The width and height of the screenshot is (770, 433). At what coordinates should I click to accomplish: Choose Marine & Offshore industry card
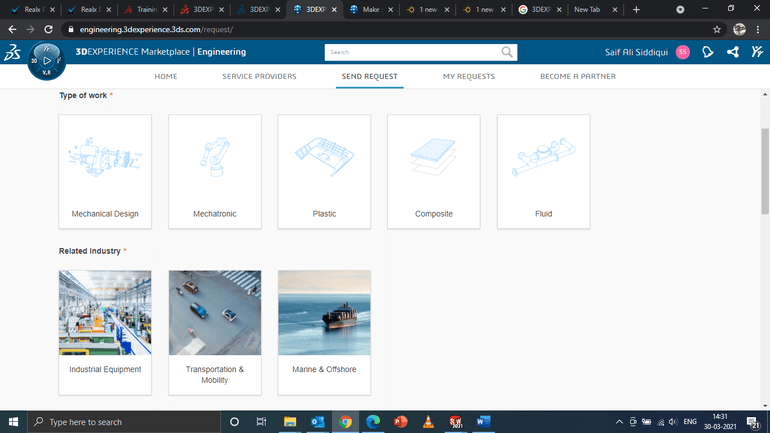coord(324,332)
